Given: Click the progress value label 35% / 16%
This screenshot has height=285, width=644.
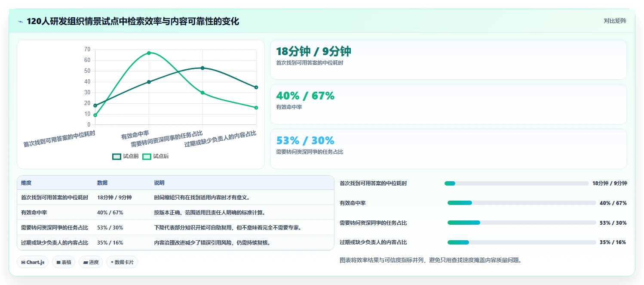Looking at the screenshot, I should coord(613,242).
